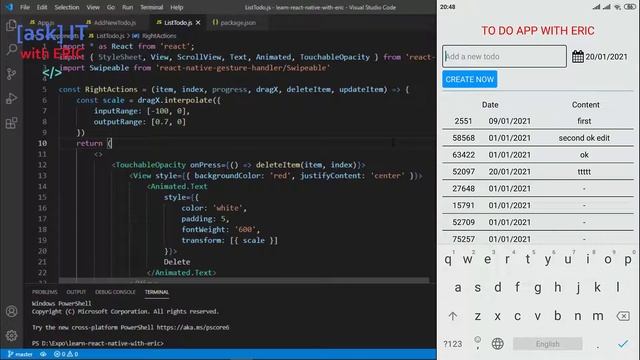Open the calendar date picker icon
640x360 pixels.
pyautogui.click(x=578, y=56)
